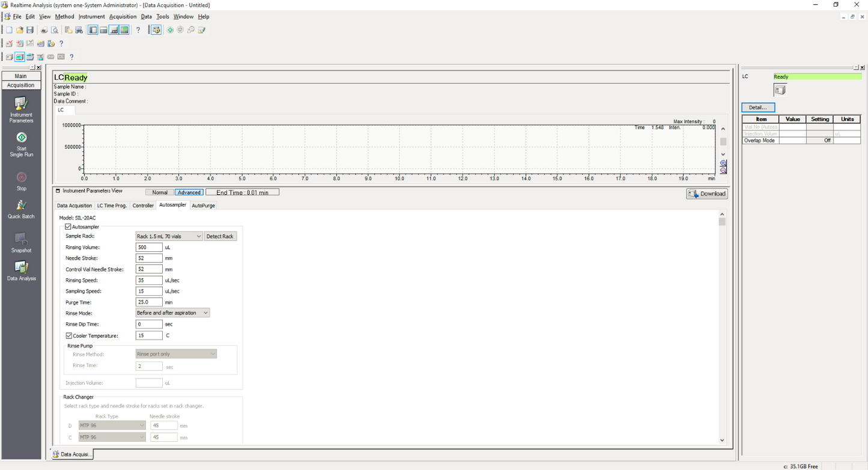
Task: Toggle the instrument monitor toolbar icon
Action: [x=124, y=30]
